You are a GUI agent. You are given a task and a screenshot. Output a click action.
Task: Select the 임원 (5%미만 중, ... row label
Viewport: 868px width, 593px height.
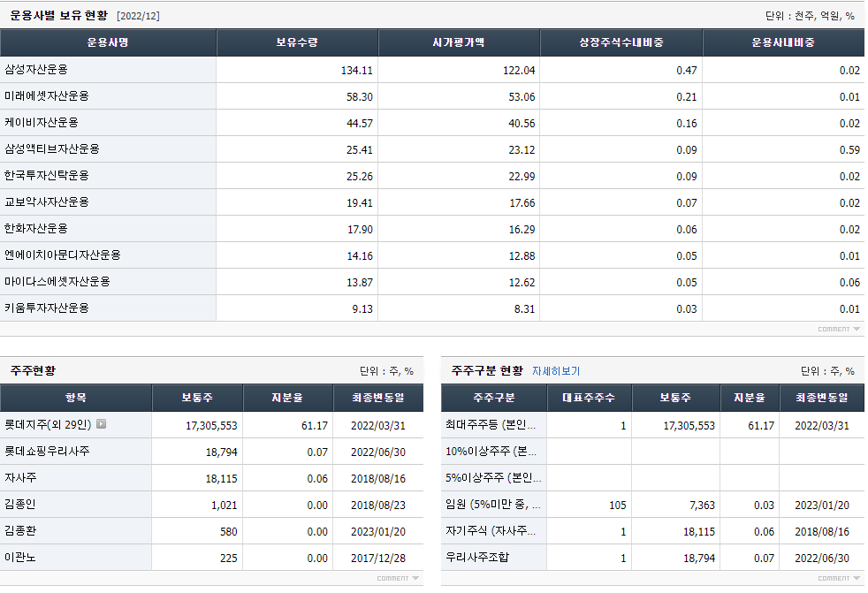492,505
